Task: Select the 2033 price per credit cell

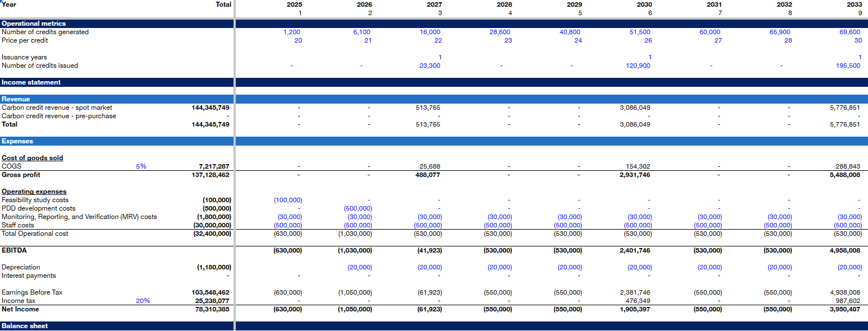Action: coord(858,40)
